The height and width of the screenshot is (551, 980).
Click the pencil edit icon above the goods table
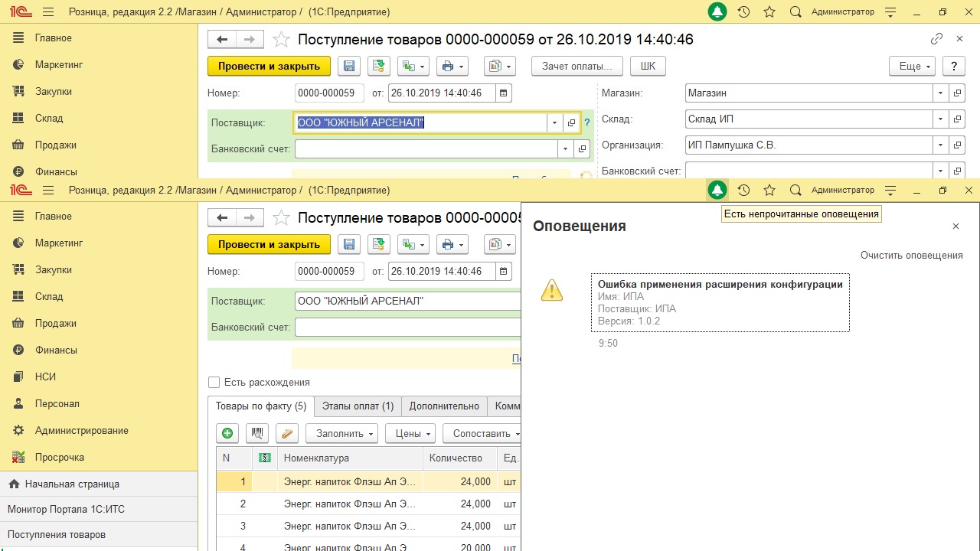tap(287, 433)
